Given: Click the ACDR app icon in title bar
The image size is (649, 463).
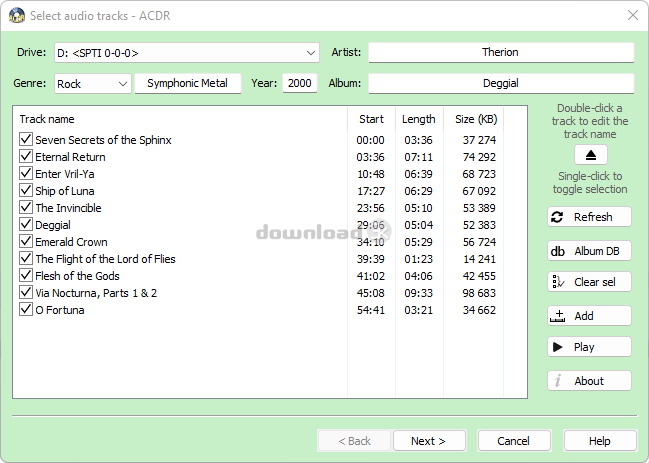Looking at the screenshot, I should 17,16.
